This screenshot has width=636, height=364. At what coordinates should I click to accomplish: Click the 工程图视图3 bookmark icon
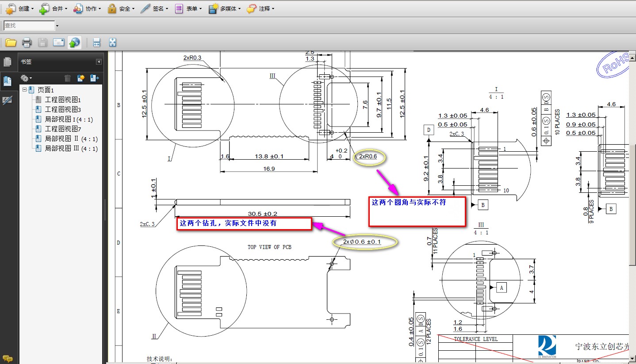click(x=38, y=110)
